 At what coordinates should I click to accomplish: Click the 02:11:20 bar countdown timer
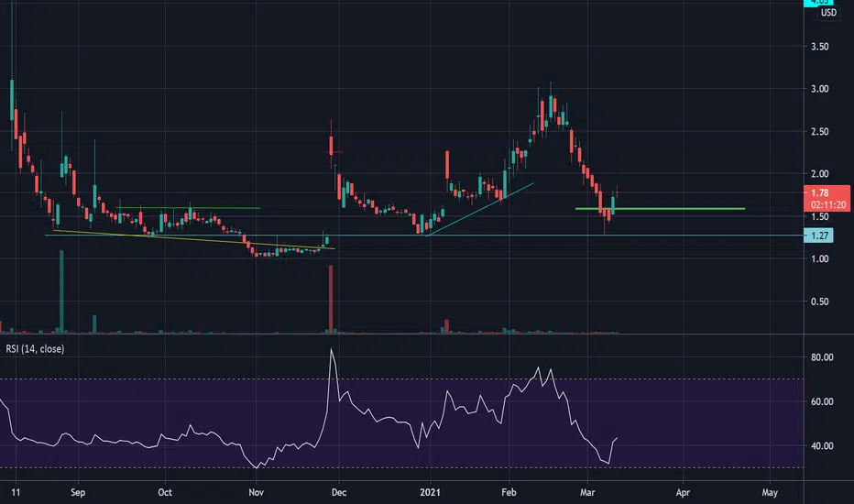click(x=827, y=205)
